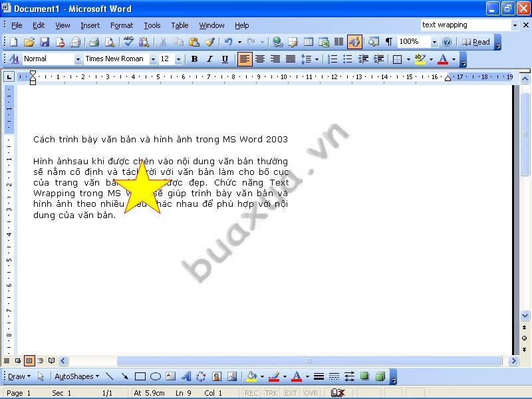Insert Clip Art from Drawing toolbar
The image size is (532, 399).
point(217,376)
